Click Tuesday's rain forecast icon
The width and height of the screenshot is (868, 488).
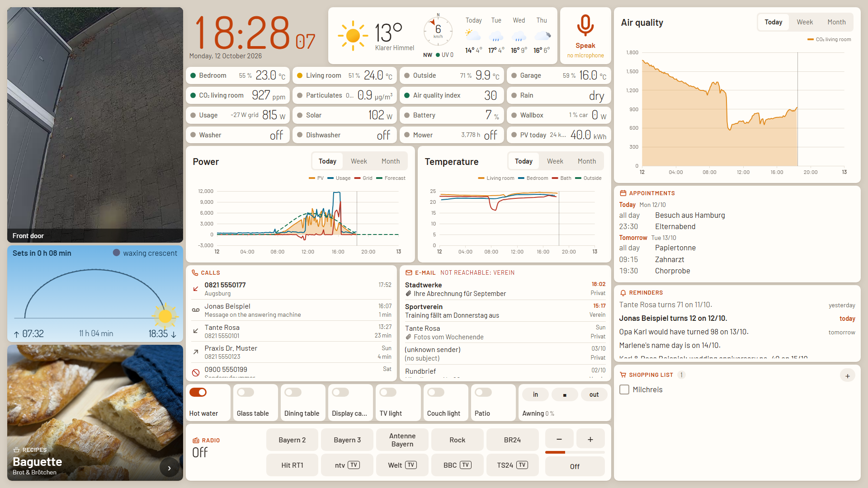tap(496, 36)
